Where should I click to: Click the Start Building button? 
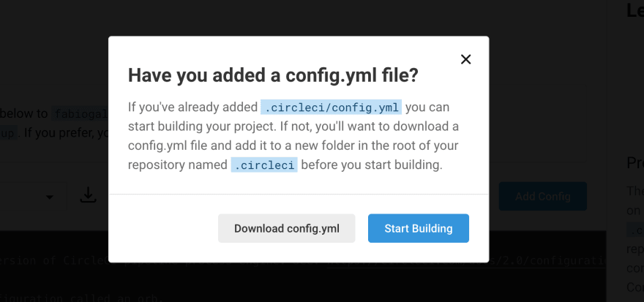click(419, 228)
